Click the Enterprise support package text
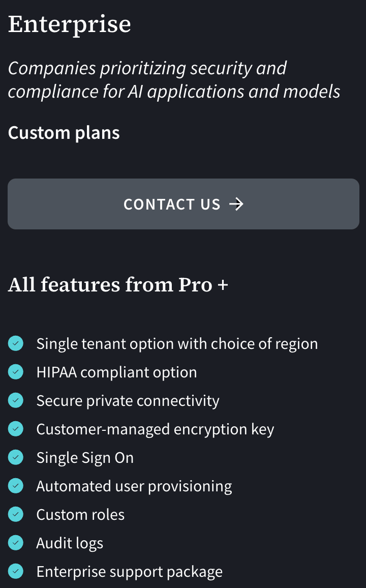Image resolution: width=366 pixels, height=588 pixels. pos(129,572)
